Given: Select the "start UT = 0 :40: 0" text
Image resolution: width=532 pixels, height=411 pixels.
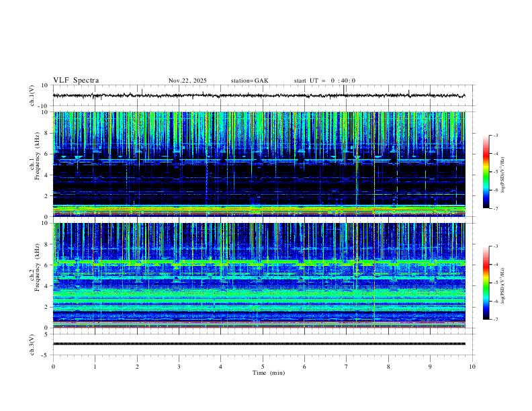Looking at the screenshot, I should 324,81.
